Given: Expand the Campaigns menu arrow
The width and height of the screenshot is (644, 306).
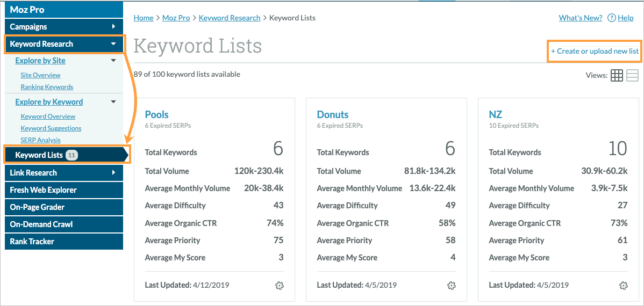Looking at the screenshot, I should pyautogui.click(x=113, y=27).
